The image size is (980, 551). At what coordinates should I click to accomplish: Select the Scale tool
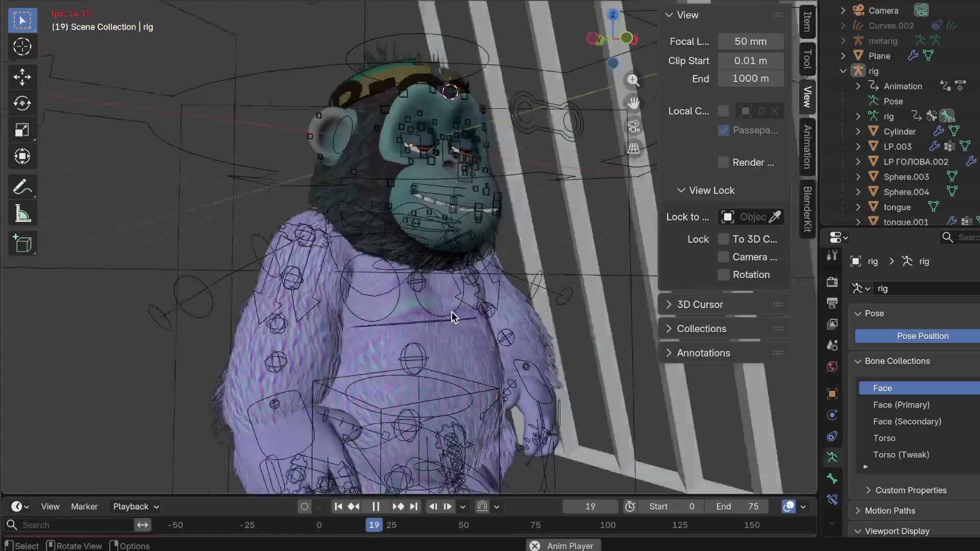point(22,130)
